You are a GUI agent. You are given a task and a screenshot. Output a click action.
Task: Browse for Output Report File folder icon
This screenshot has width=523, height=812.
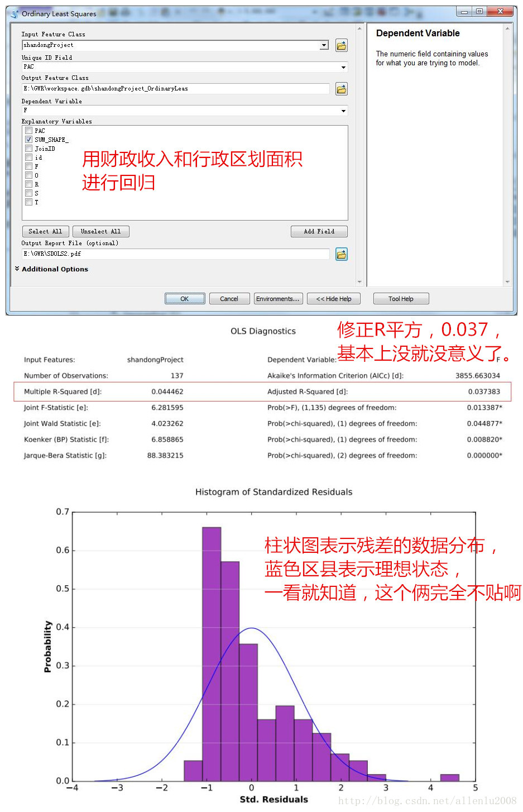pyautogui.click(x=342, y=254)
